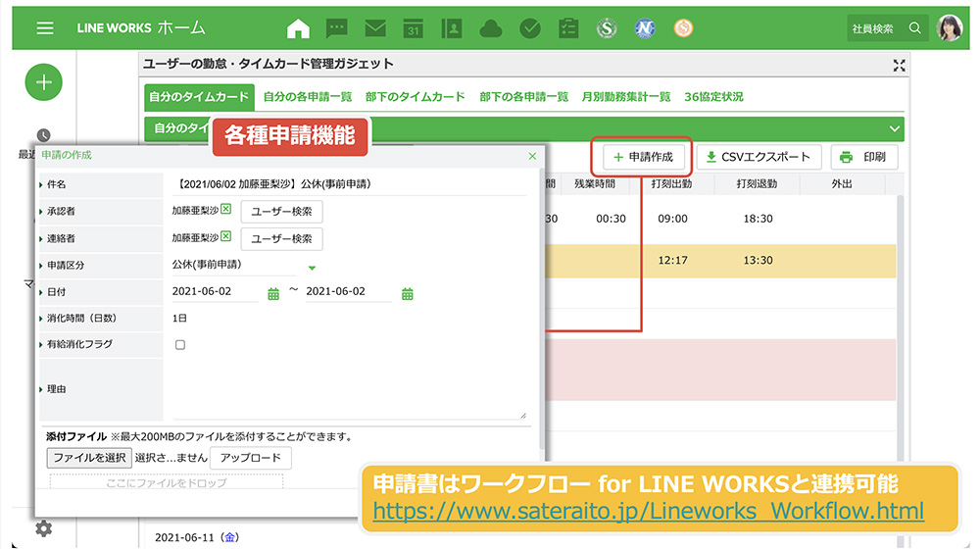Click timecard table vertical scrollbar

(x=901, y=369)
